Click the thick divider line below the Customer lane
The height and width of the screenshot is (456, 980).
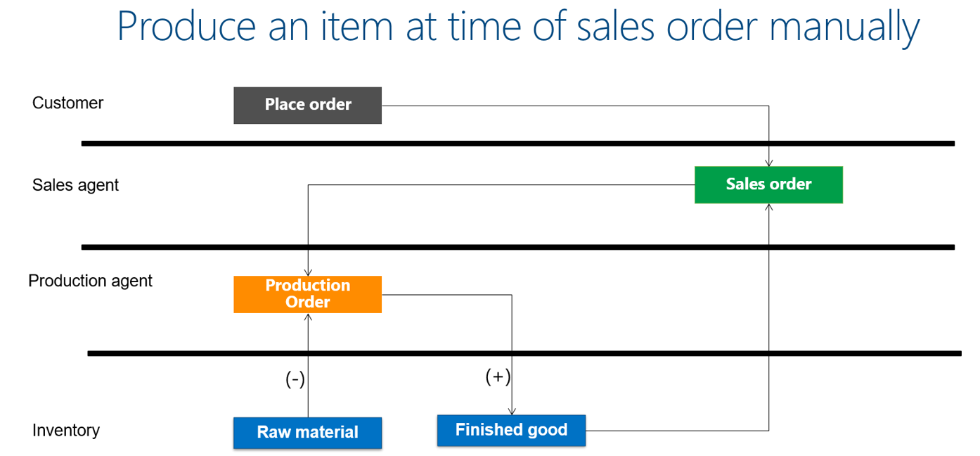517,144
